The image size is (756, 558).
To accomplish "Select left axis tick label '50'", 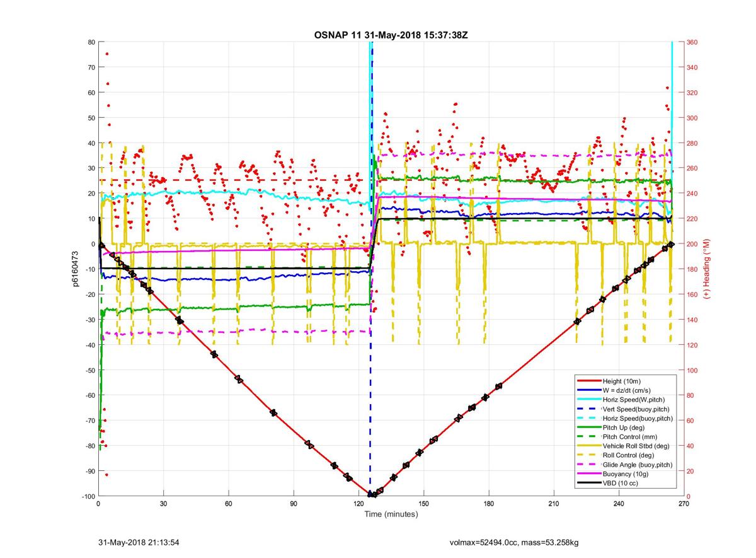I will pyautogui.click(x=91, y=118).
